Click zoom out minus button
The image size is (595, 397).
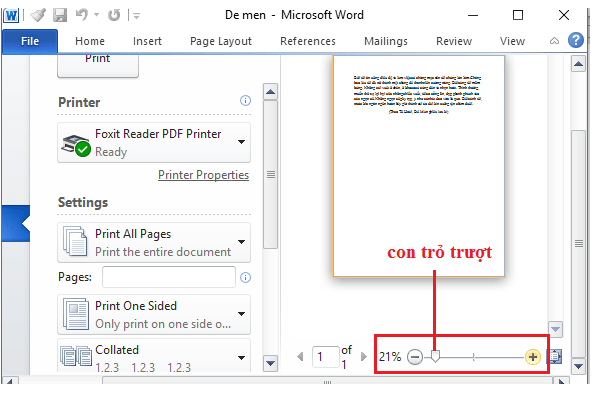[x=414, y=357]
